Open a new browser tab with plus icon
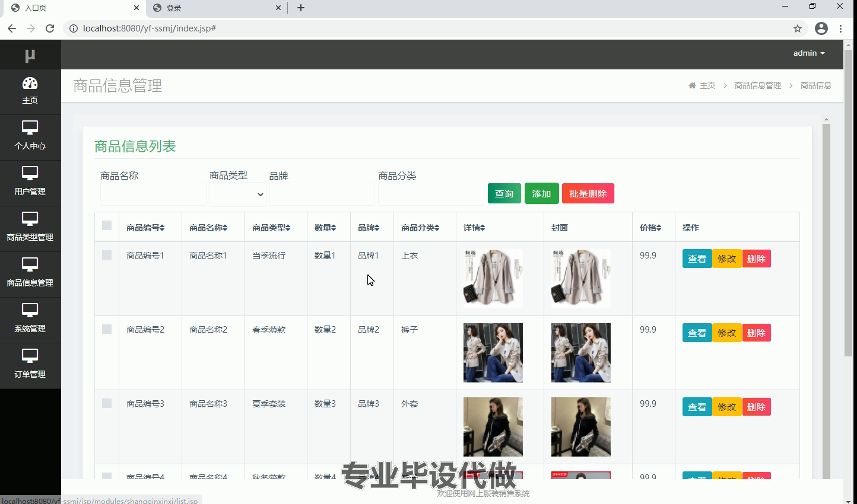The width and height of the screenshot is (857, 504). coord(301,8)
